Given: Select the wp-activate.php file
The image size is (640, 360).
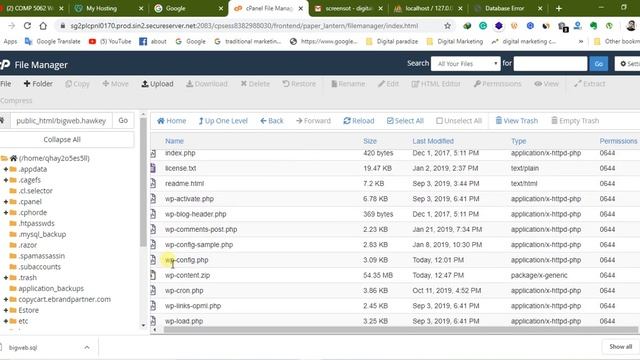Looking at the screenshot, I should point(189,199).
